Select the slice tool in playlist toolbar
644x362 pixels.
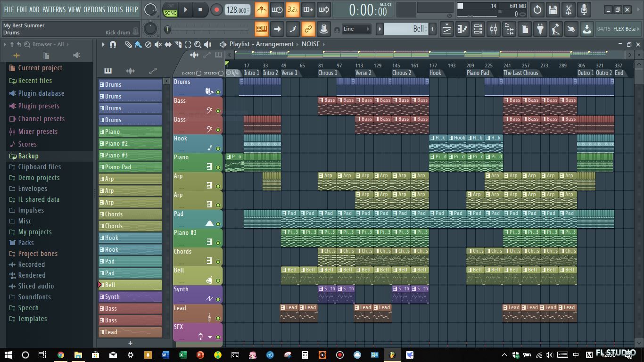pos(178,44)
